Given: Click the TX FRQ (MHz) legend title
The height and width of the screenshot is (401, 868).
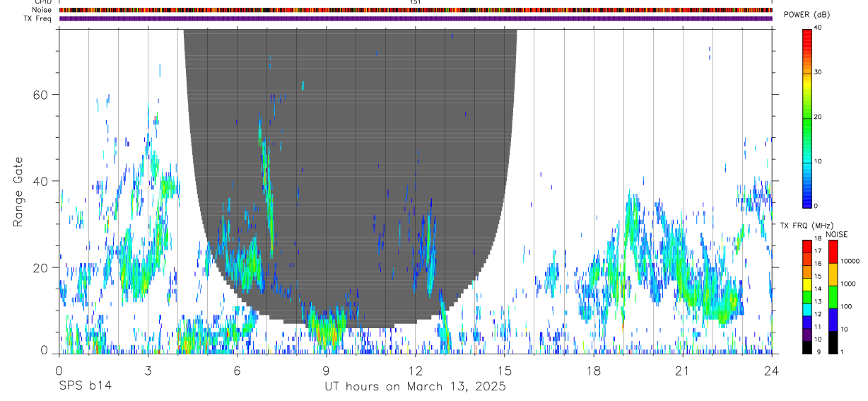Looking at the screenshot, I should click(x=806, y=225).
